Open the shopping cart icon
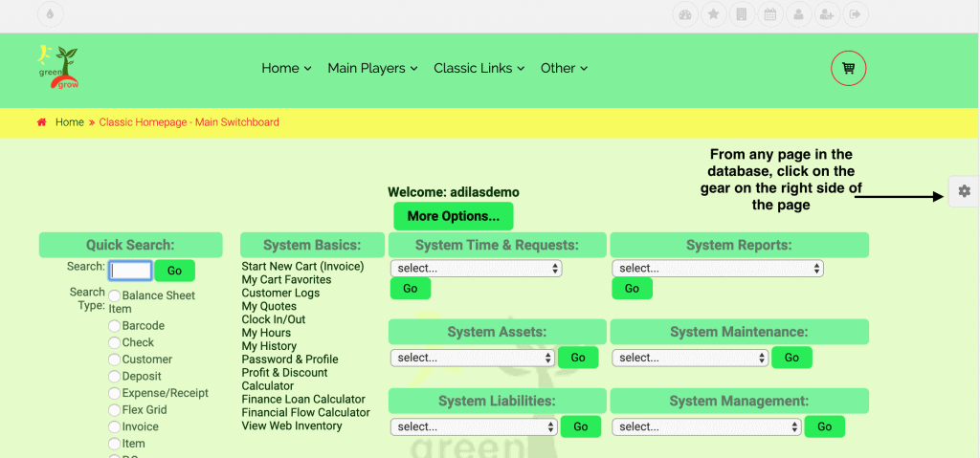 coord(848,68)
